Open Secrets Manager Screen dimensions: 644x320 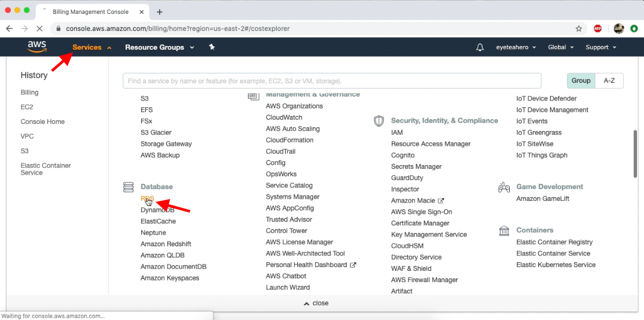click(416, 167)
